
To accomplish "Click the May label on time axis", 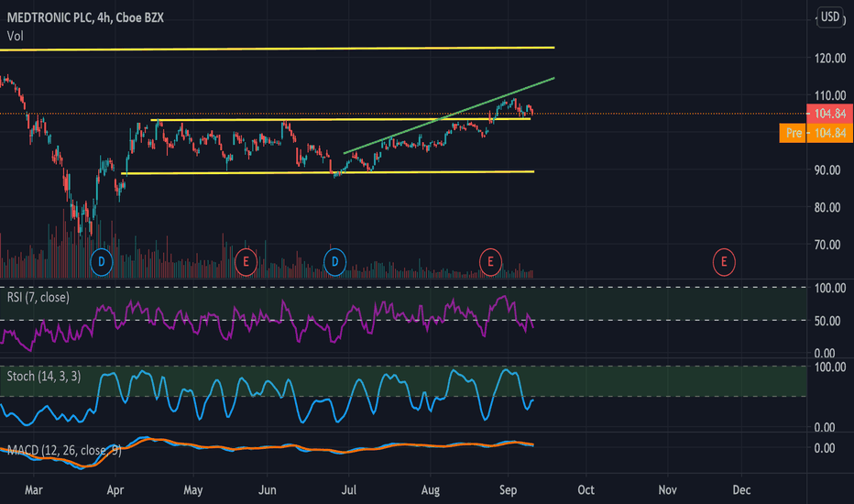I will click(x=192, y=490).
